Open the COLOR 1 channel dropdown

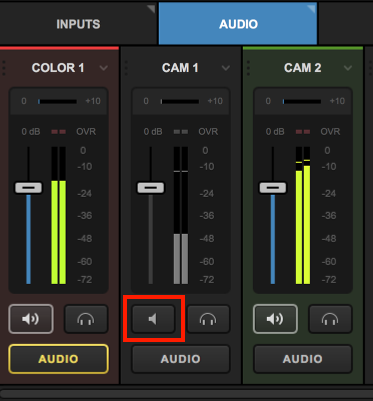[x=104, y=68]
